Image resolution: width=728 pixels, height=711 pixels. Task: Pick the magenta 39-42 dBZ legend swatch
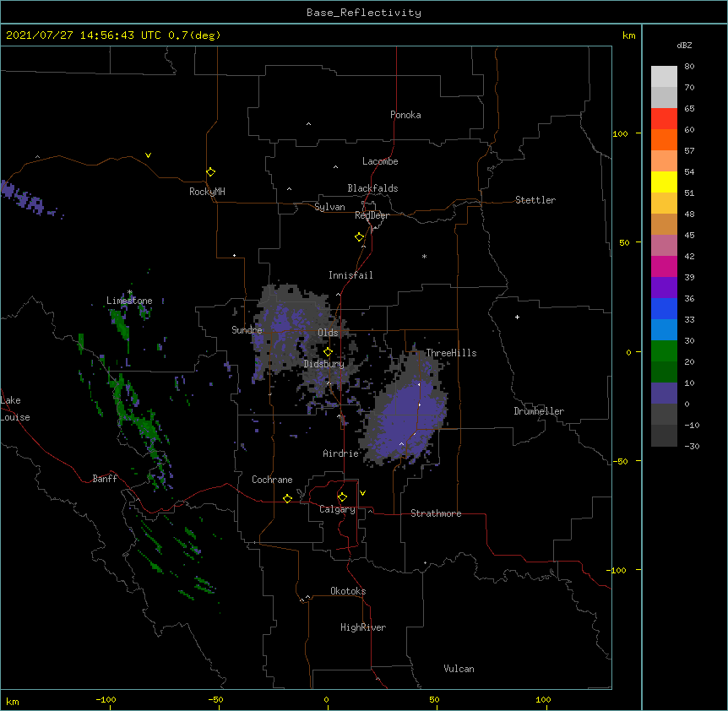pos(664,266)
